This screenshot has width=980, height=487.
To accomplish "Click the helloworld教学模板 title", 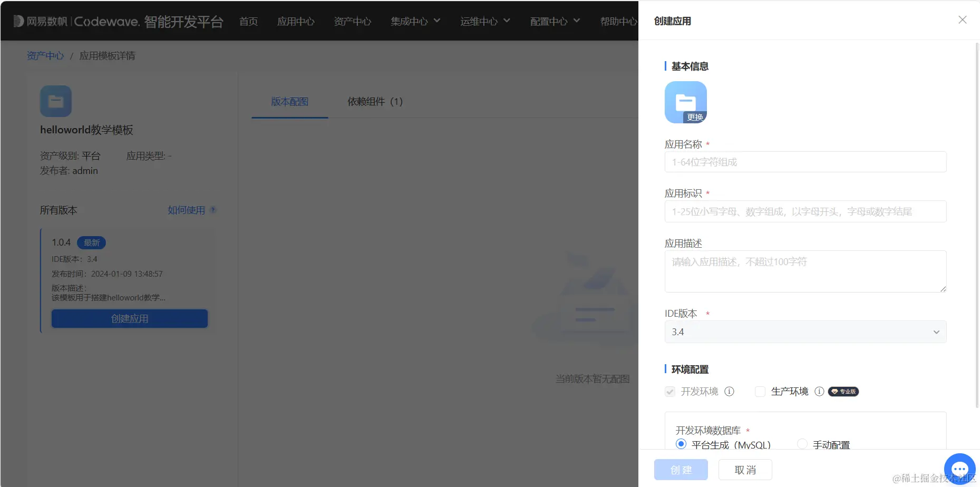I will [x=86, y=130].
